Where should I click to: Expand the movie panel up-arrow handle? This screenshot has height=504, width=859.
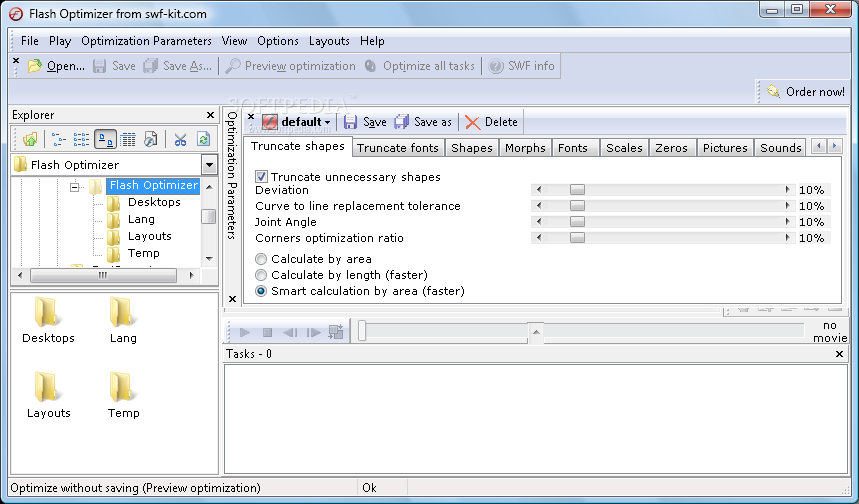pos(536,333)
